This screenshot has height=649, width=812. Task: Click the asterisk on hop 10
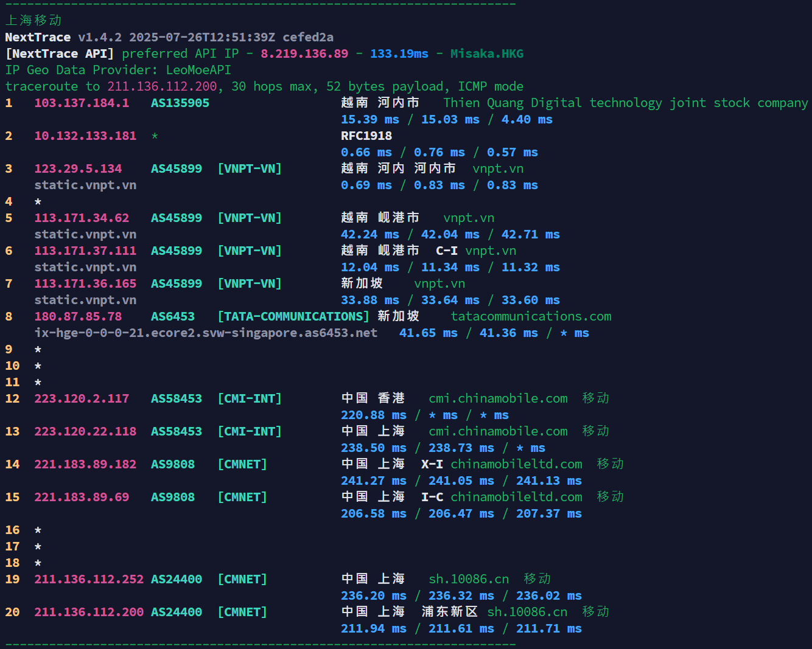point(38,366)
